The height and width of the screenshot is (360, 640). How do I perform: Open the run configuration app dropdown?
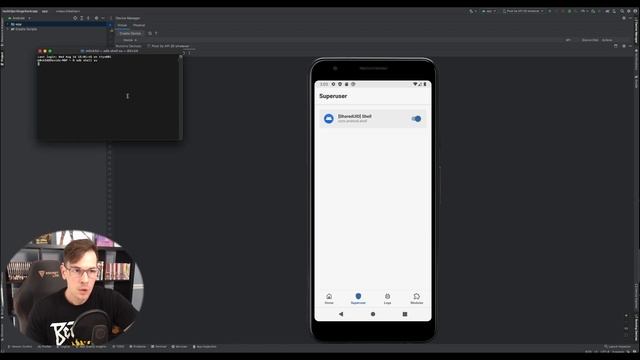tap(489, 11)
